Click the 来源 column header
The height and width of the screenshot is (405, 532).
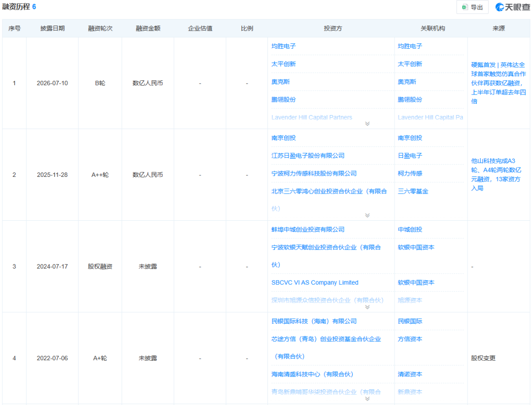(499, 29)
